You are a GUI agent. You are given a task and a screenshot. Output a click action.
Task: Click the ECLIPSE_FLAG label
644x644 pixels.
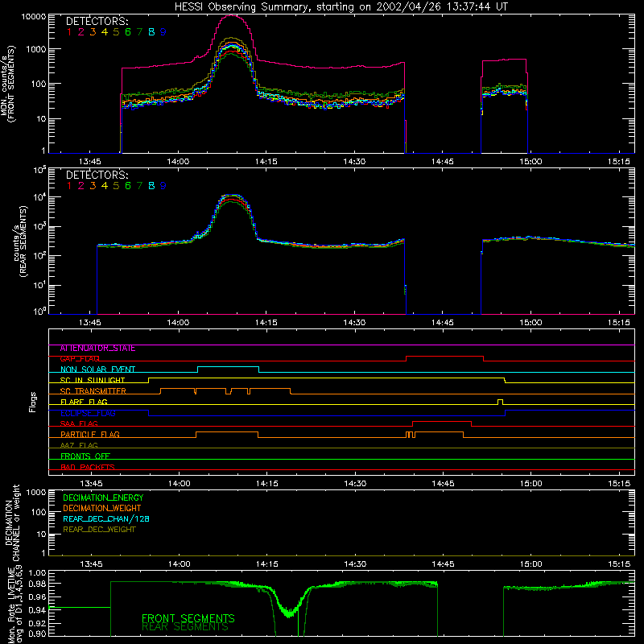click(88, 413)
